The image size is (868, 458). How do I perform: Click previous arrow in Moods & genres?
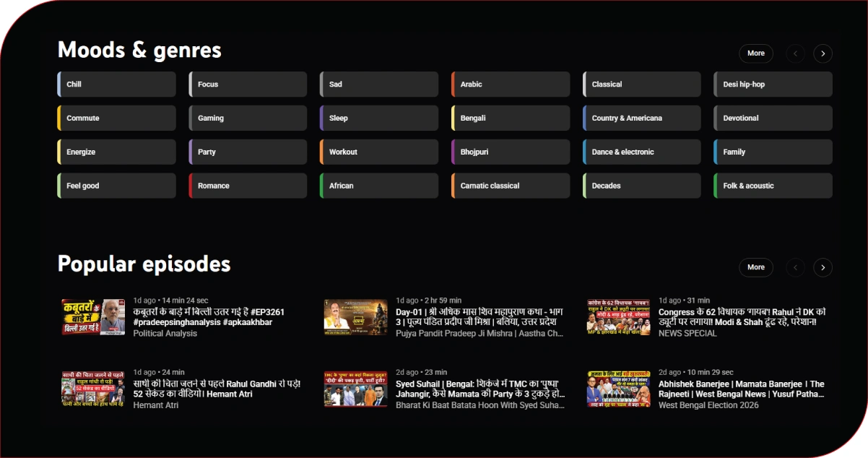[x=795, y=53]
